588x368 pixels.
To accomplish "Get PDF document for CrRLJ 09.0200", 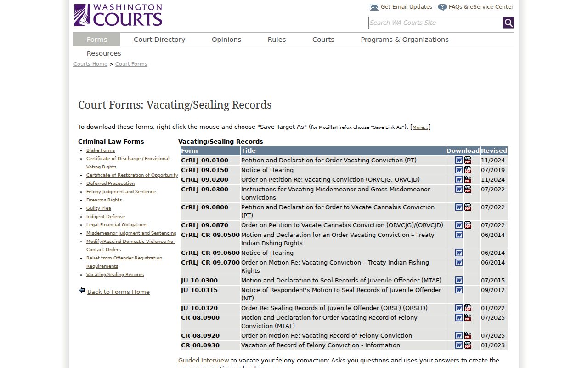I will (x=468, y=179).
